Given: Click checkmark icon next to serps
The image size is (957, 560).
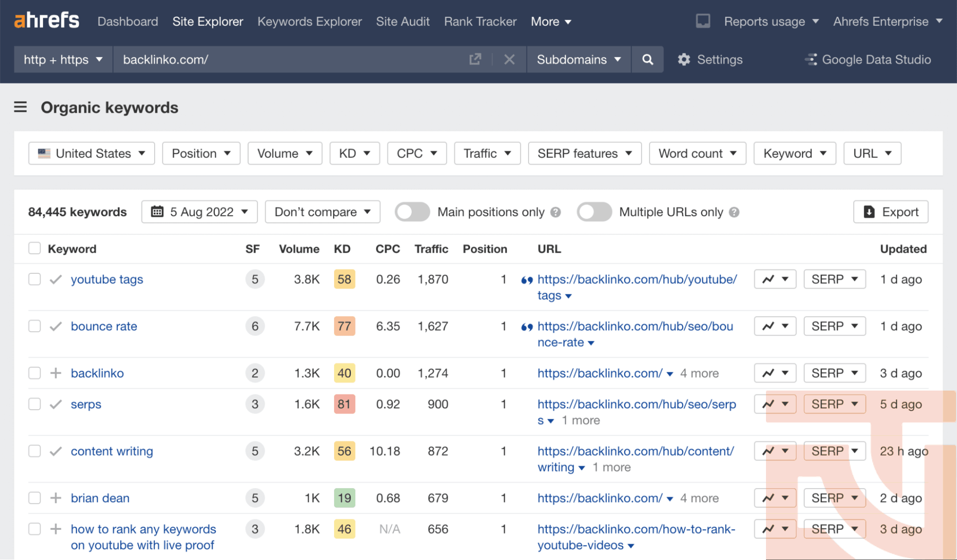Looking at the screenshot, I should [x=56, y=404].
